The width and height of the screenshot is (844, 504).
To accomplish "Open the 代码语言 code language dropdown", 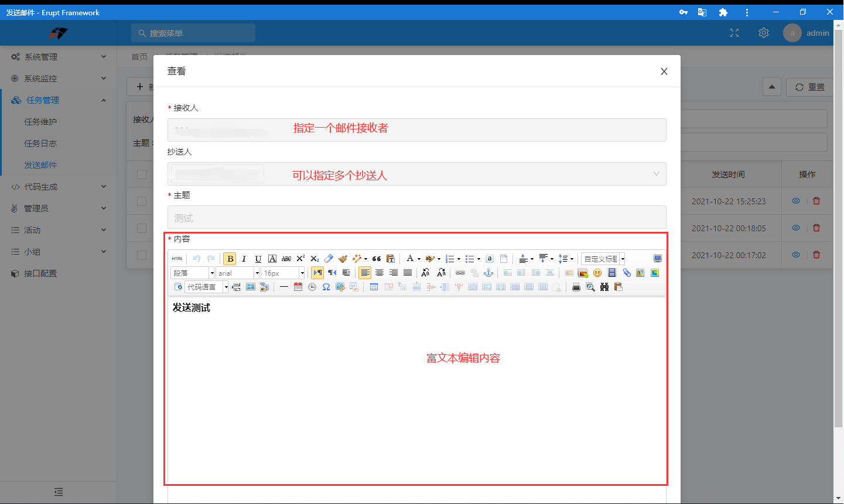I will 207,287.
